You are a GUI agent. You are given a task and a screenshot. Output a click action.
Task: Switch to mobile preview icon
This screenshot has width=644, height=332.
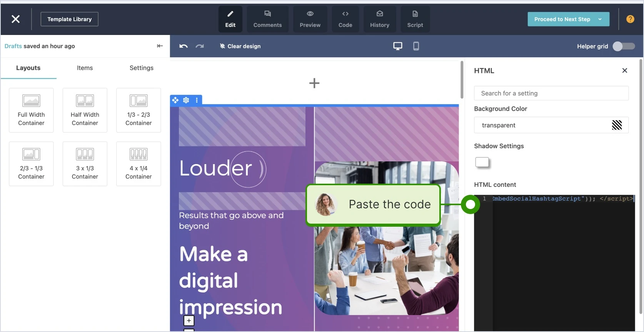(x=416, y=46)
